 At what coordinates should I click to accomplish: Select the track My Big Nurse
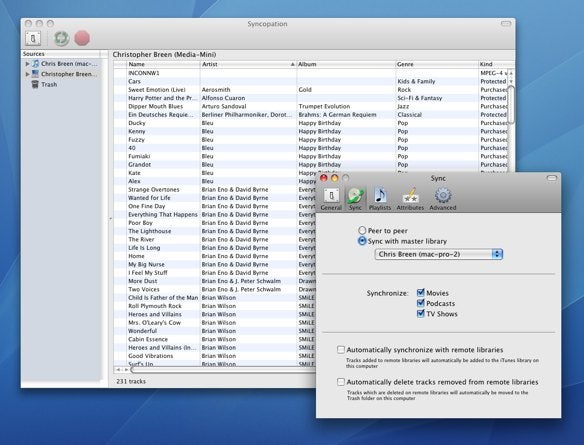click(146, 264)
